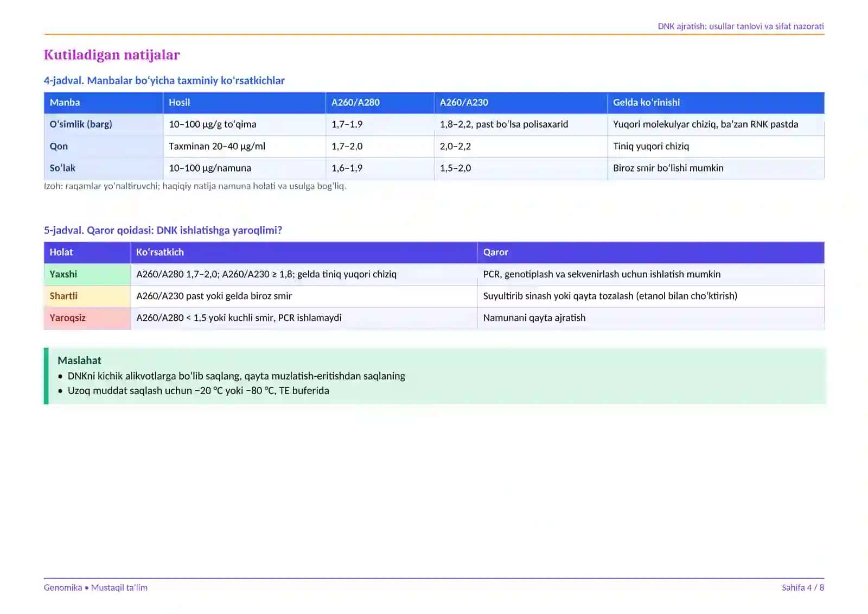The height and width of the screenshot is (614, 868).
Task: Select the Gelda ko'rinishi header
Action: (x=716, y=103)
